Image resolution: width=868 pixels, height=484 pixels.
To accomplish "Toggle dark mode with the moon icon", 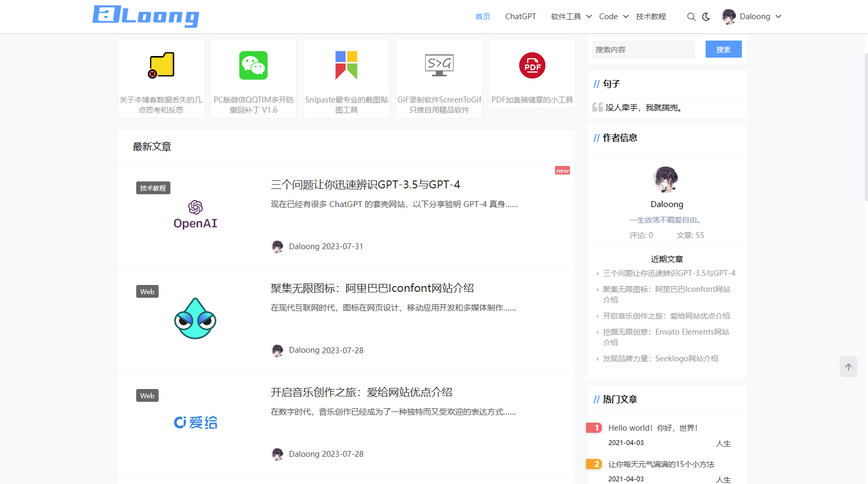I will coord(706,17).
